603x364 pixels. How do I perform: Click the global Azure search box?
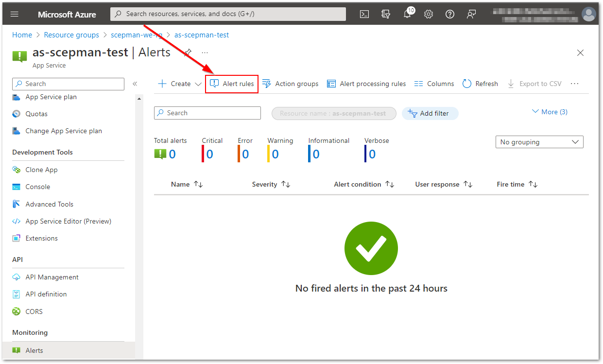[228, 14]
